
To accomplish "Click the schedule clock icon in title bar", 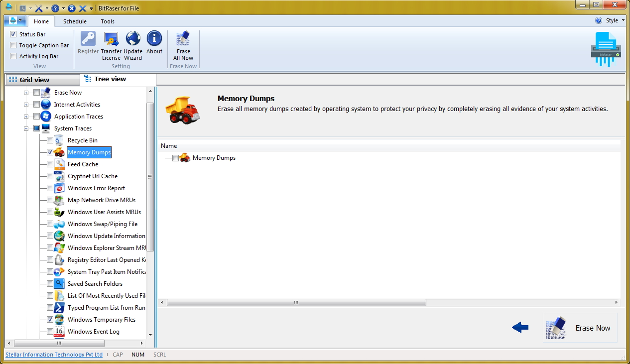I will tap(22, 8).
